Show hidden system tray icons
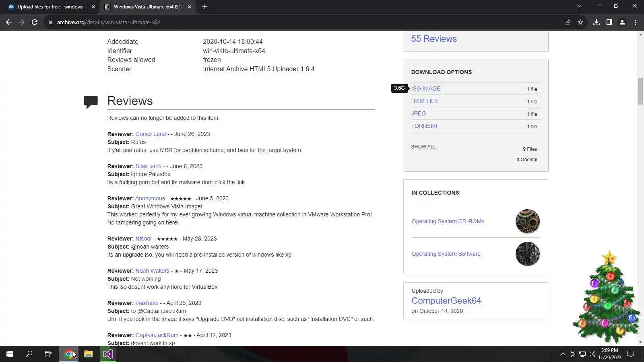Viewport: 644px width, 362px height. 563,354
